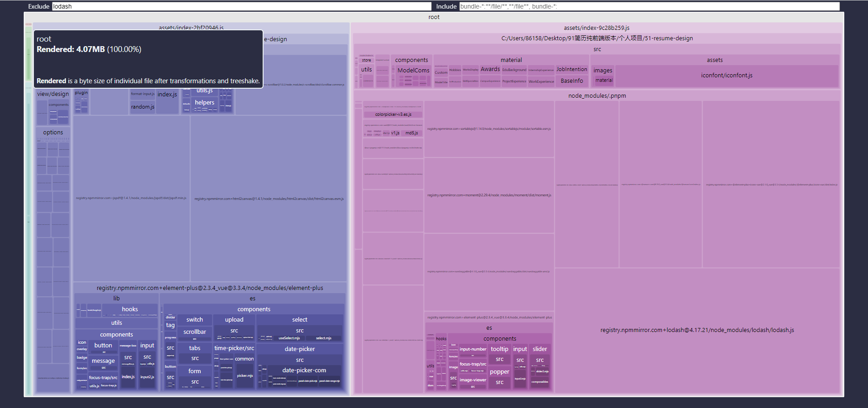Click the C:/Users/86158/Desktop path header

(x=597, y=38)
